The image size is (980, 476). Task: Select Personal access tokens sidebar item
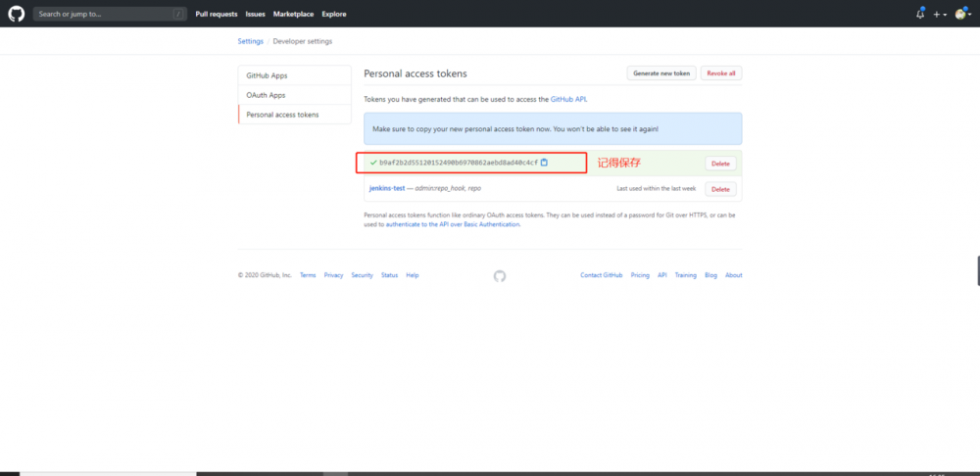tap(282, 115)
